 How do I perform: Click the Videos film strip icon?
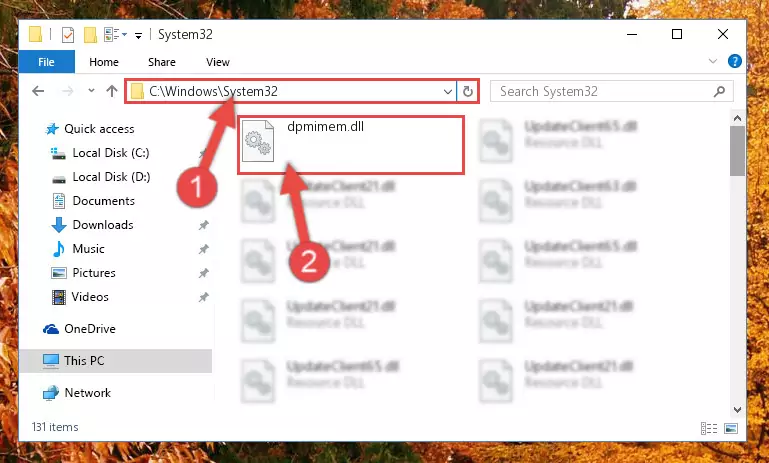click(x=59, y=297)
